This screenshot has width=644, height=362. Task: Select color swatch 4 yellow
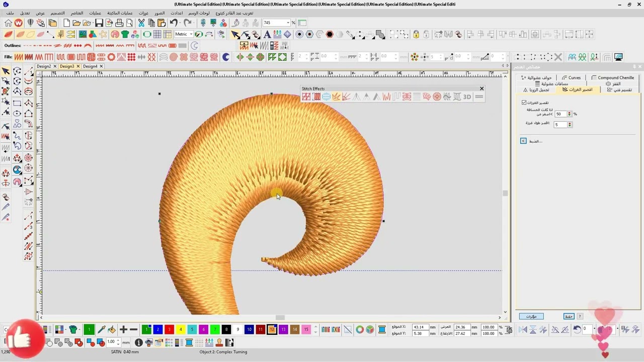pyautogui.click(x=181, y=330)
